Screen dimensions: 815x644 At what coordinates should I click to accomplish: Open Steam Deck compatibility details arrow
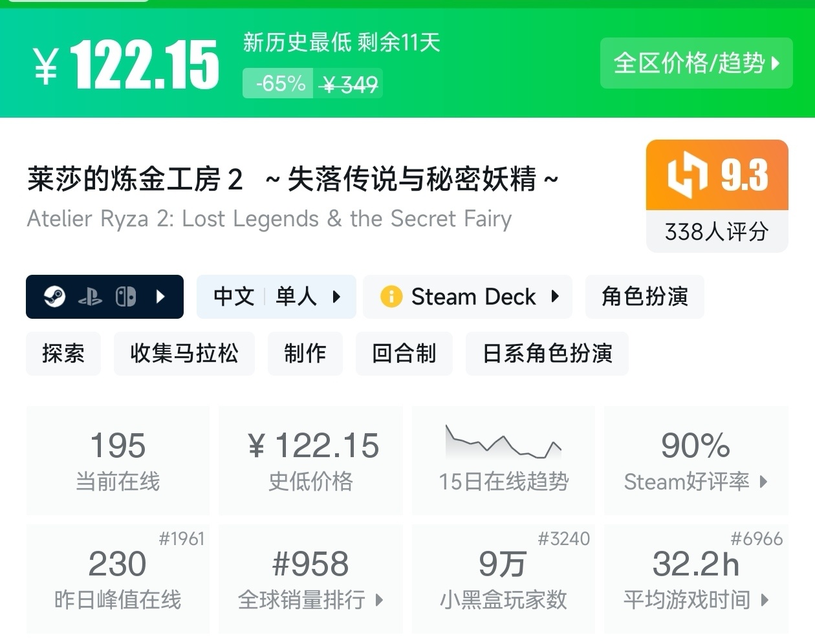point(555,297)
